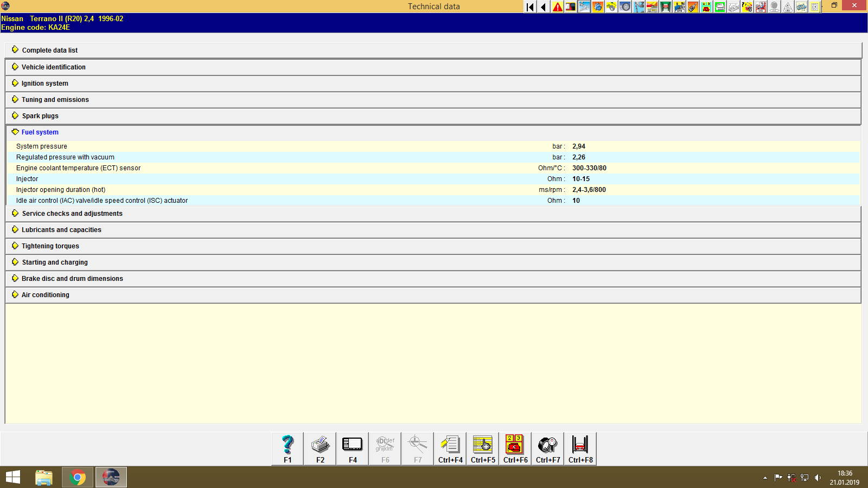Click the globe icon in the top toolbar
Viewport: 868px width, 488px height.
(597, 7)
